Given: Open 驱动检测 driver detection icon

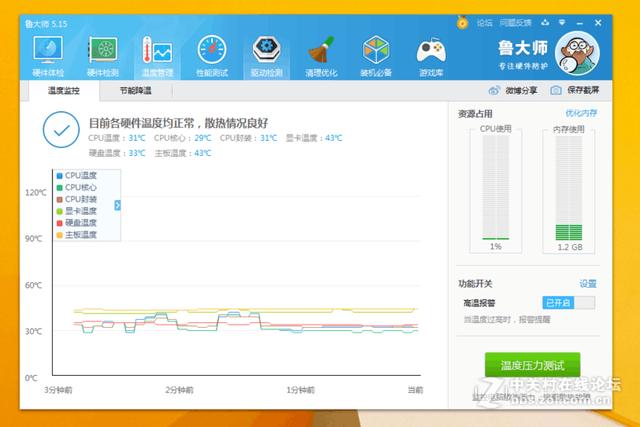Looking at the screenshot, I should click(267, 50).
